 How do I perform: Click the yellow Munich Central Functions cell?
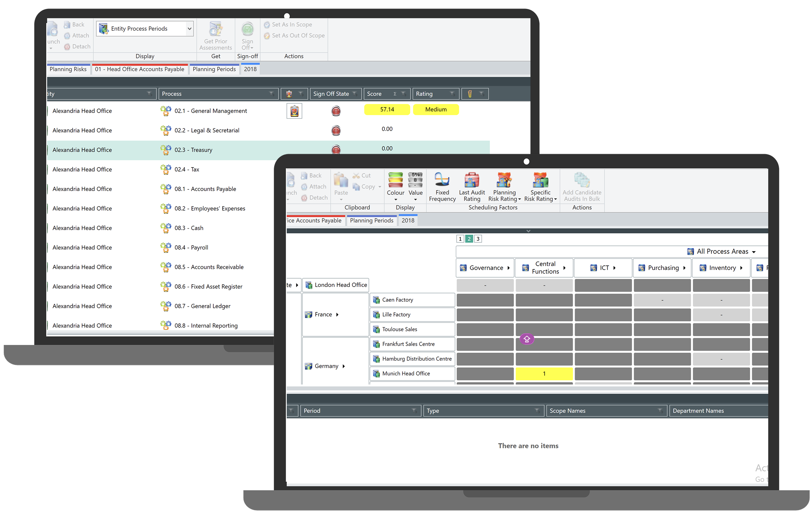544,374
